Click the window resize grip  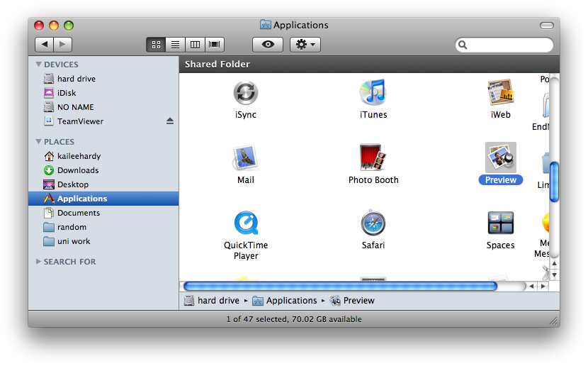[x=553, y=320]
